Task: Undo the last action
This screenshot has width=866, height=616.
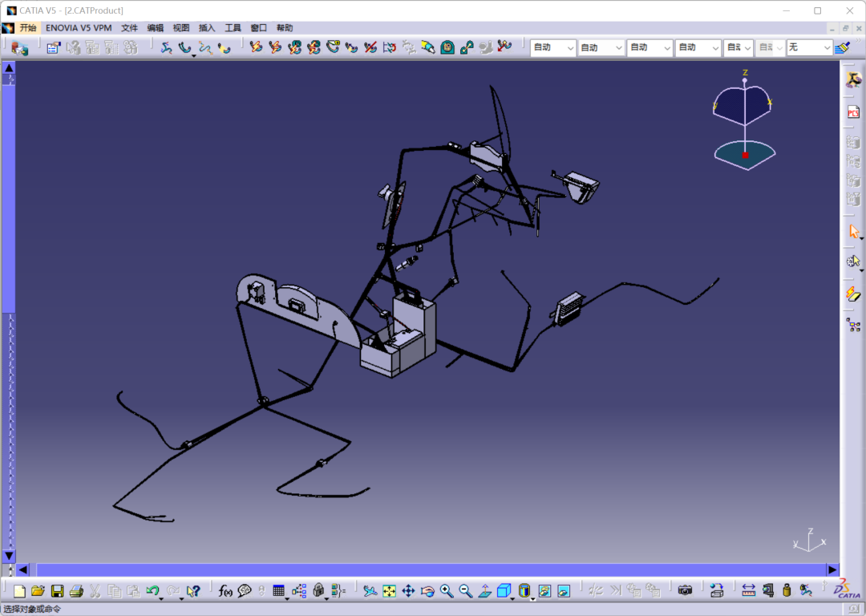Action: click(152, 591)
